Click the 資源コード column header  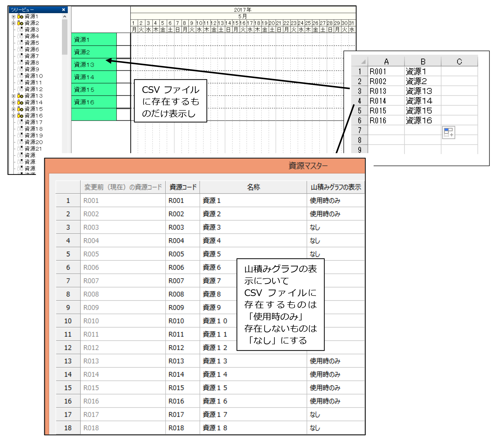click(183, 187)
